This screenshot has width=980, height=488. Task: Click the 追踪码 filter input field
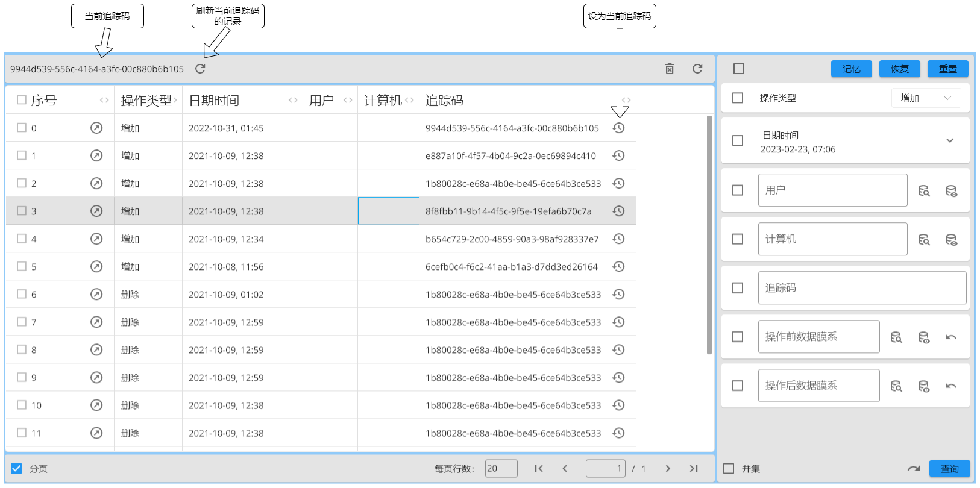click(862, 288)
